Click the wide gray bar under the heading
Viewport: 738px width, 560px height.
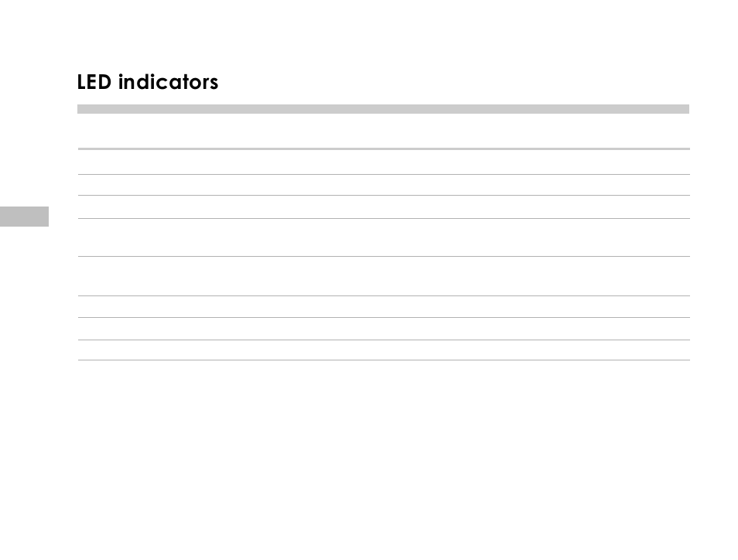click(x=383, y=109)
